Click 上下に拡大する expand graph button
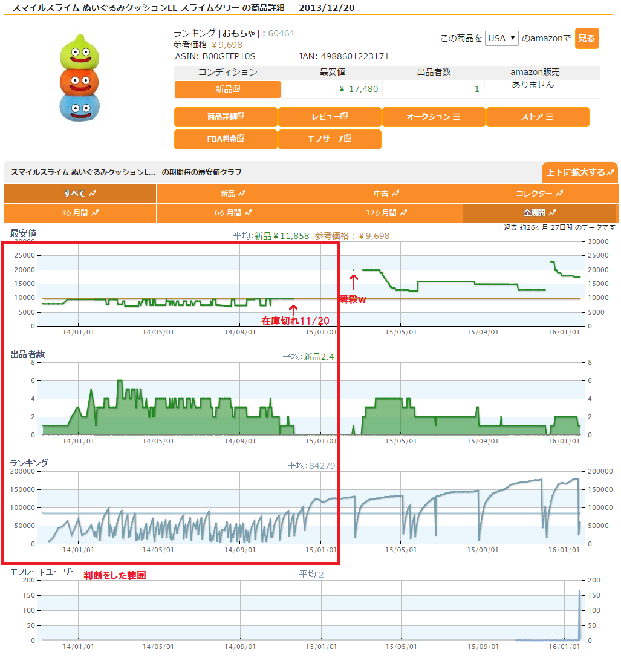The width and height of the screenshot is (621, 672). click(579, 172)
